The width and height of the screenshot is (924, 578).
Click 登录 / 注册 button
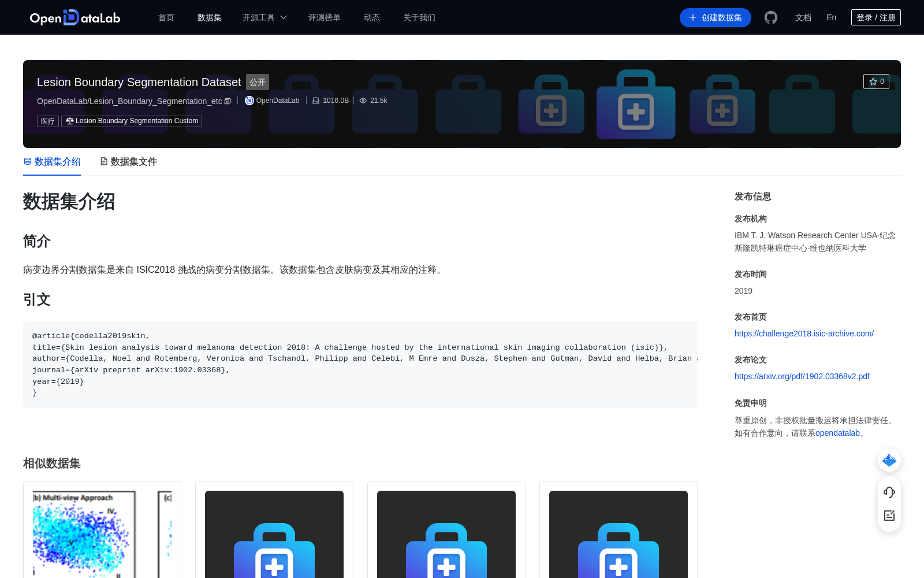(876, 17)
